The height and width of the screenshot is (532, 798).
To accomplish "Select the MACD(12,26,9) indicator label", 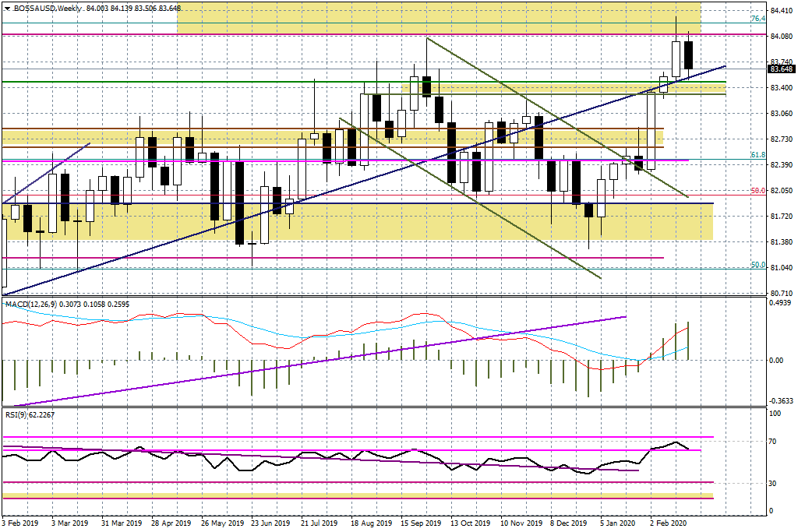I will pyautogui.click(x=31, y=304).
